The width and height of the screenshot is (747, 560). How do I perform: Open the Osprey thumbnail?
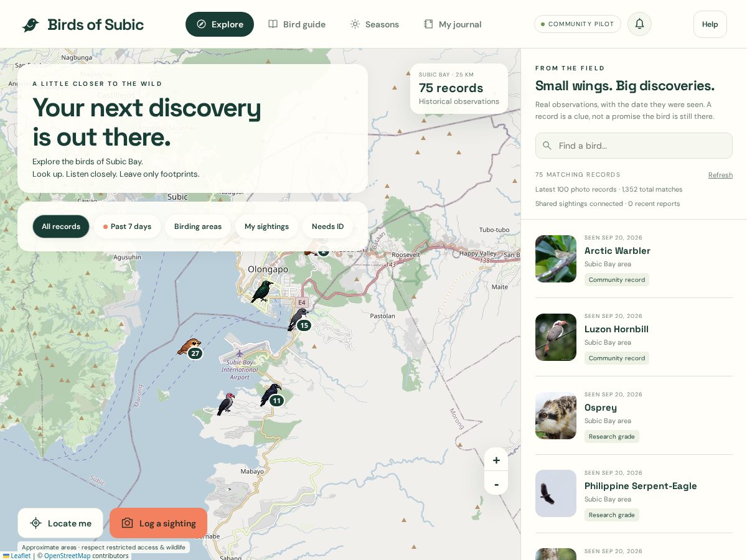pyautogui.click(x=556, y=416)
